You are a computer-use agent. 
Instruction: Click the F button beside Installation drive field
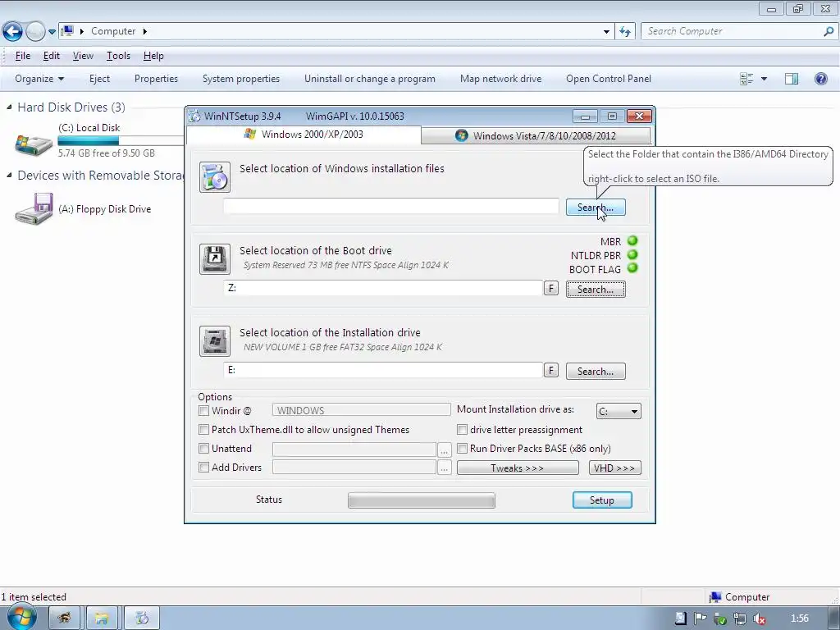pyautogui.click(x=550, y=370)
